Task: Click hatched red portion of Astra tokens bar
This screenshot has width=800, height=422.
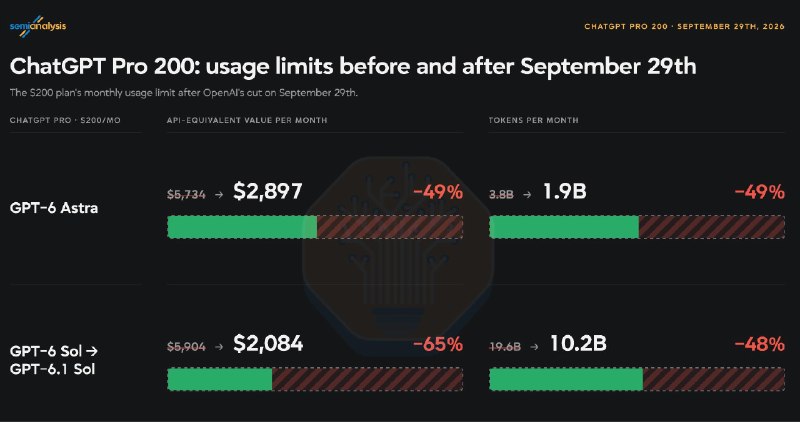Action: 712,227
